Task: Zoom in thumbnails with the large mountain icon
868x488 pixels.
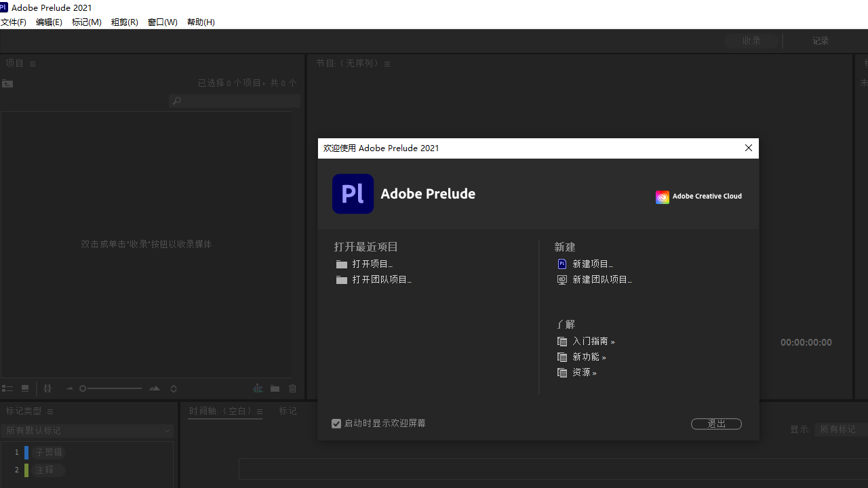Action: pos(155,388)
